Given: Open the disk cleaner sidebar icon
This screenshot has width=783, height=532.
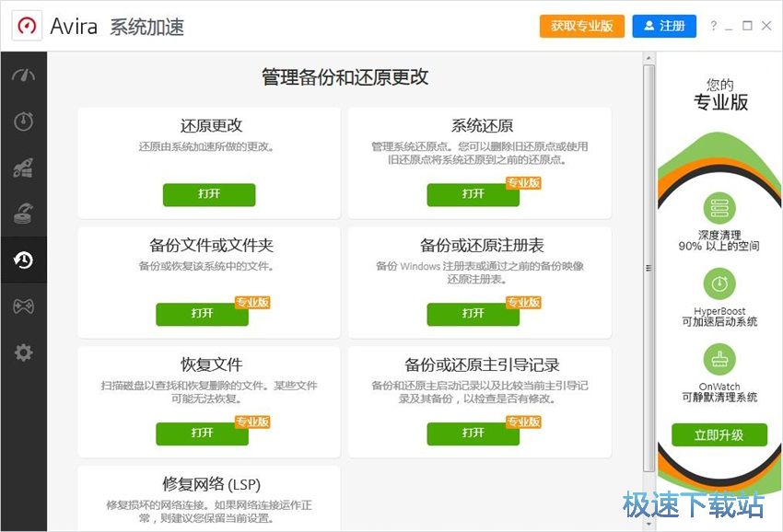Looking at the screenshot, I should click(x=23, y=214).
